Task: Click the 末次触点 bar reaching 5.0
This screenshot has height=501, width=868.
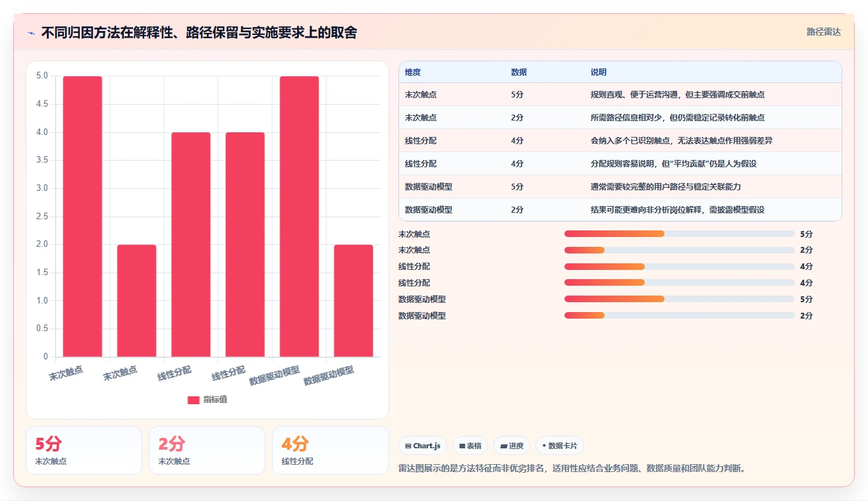Action: pyautogui.click(x=83, y=217)
